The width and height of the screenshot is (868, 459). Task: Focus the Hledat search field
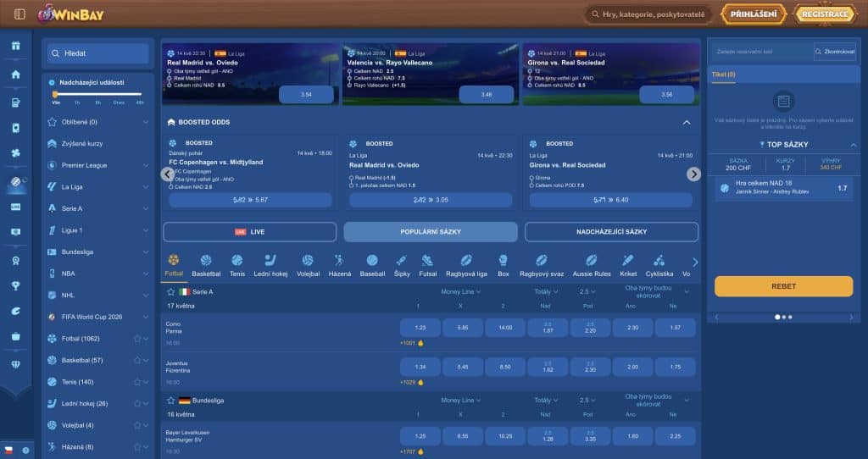pos(98,53)
